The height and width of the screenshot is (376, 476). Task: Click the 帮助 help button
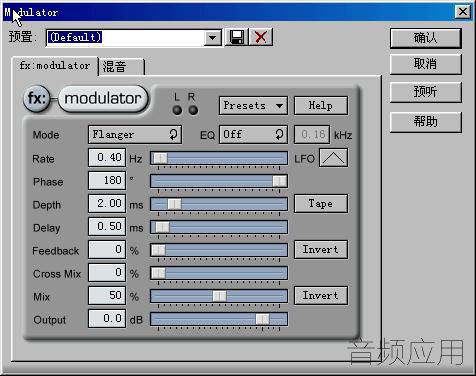click(426, 122)
